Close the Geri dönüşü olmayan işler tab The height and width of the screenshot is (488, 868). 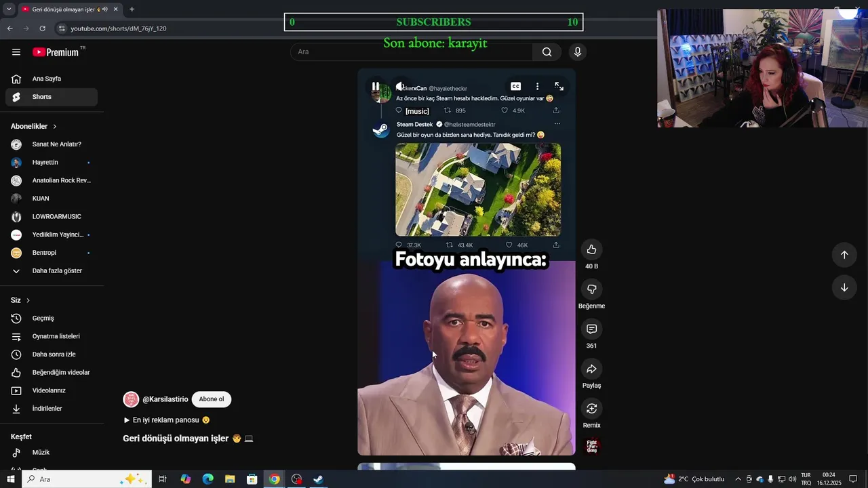pos(115,9)
